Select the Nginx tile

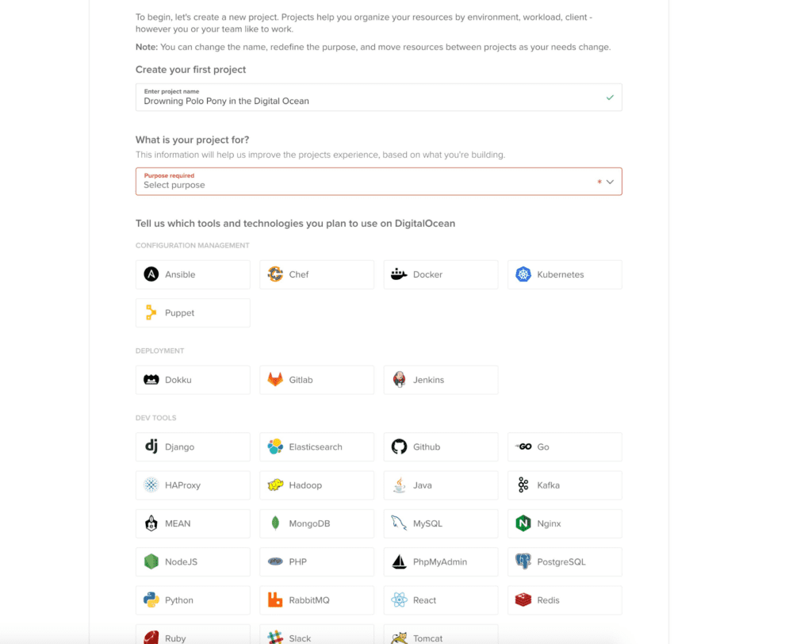[x=565, y=523]
